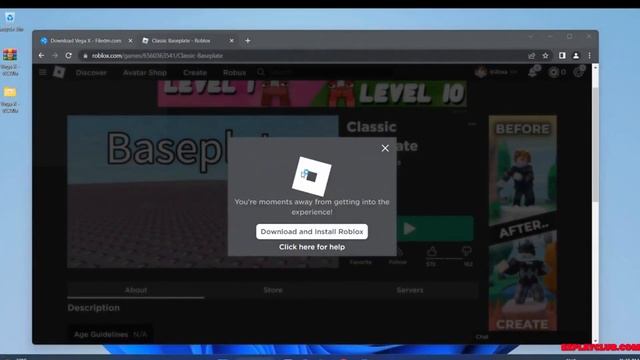This screenshot has width=640, height=360.
Task: Open the Discover page
Action: coord(91,73)
